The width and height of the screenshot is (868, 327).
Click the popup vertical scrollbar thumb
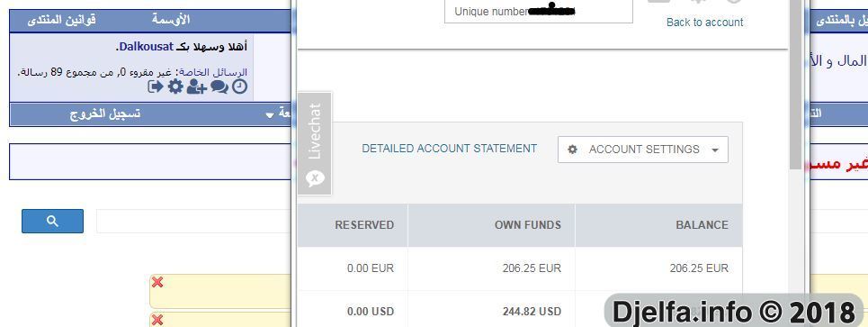click(x=795, y=83)
